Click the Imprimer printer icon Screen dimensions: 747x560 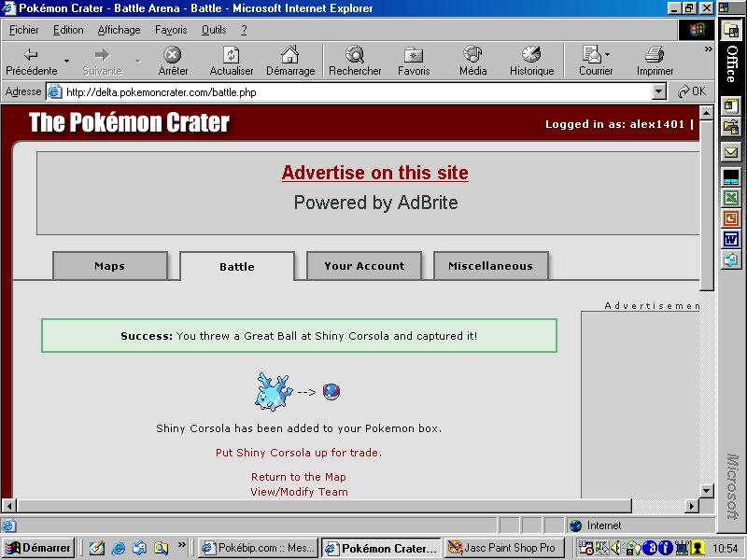pyautogui.click(x=655, y=55)
